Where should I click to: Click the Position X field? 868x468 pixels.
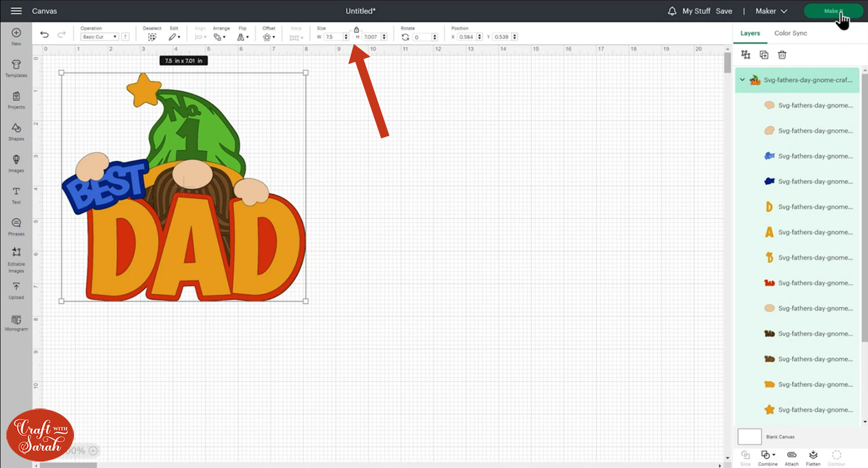tap(466, 37)
